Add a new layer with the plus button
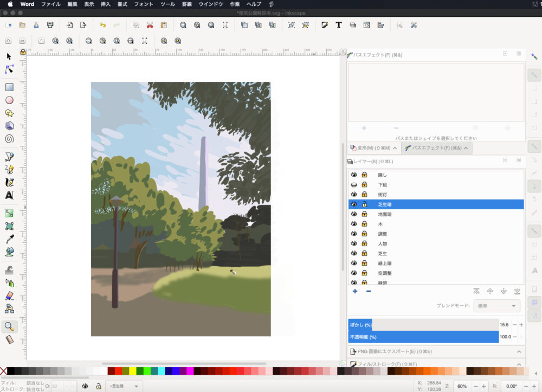 (x=355, y=291)
